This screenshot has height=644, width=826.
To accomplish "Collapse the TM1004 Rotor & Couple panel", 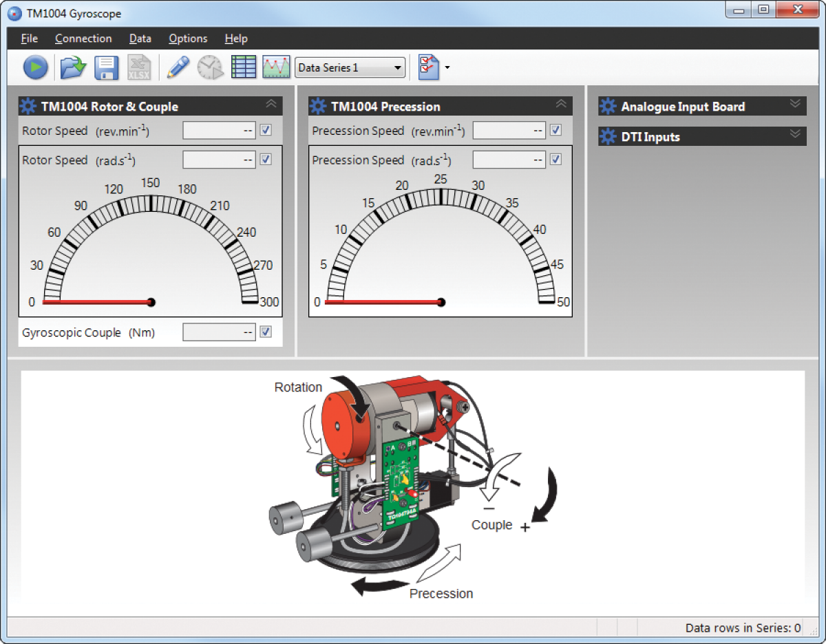I will [x=271, y=104].
